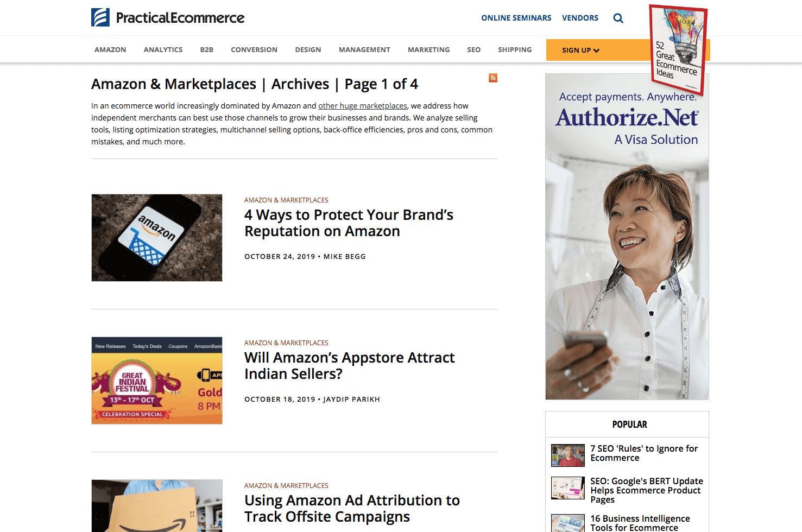Click thumbnail beside the BERT Update article

568,488
